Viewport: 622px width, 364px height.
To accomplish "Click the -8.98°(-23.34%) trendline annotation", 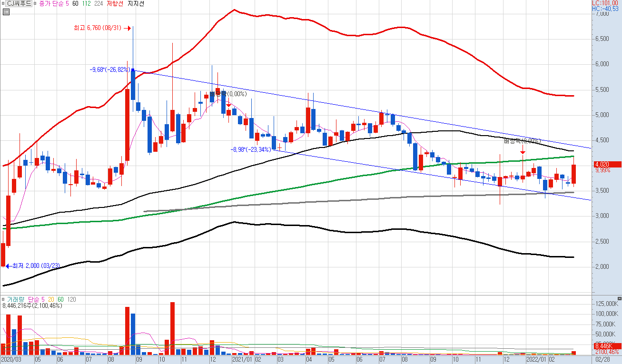I will (x=250, y=149).
